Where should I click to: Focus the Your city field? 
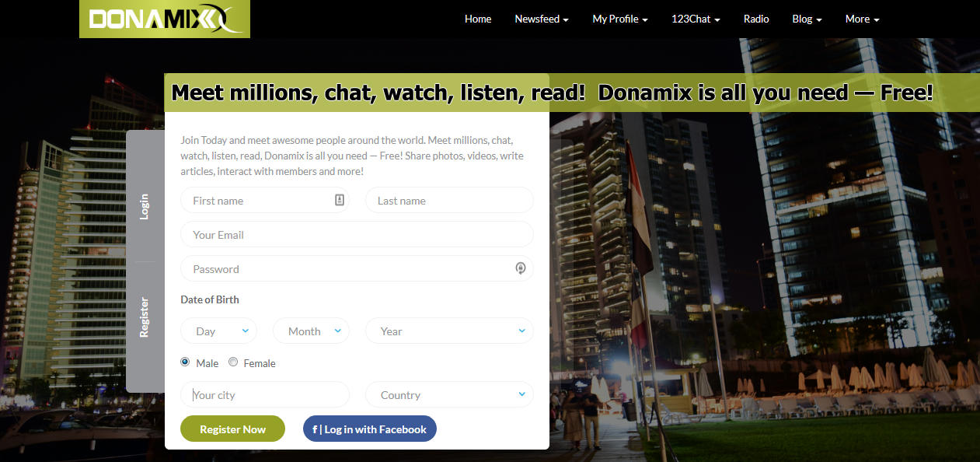coord(265,394)
